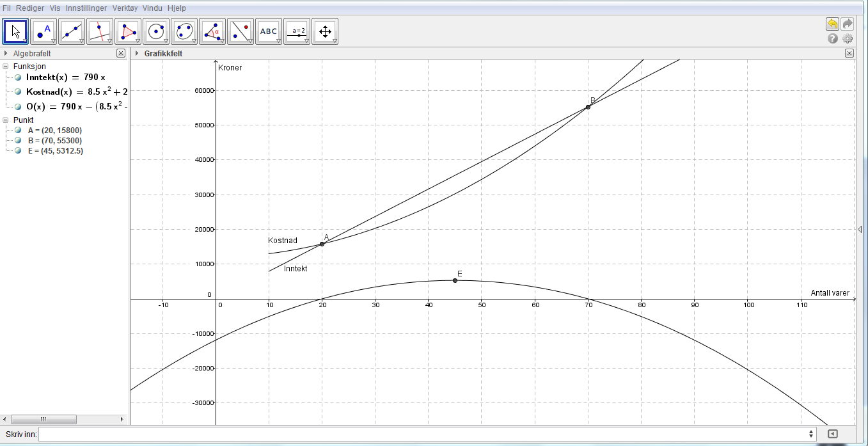This screenshot has height=446, width=868.
Task: Select the New Point tool
Action: pos(43,31)
